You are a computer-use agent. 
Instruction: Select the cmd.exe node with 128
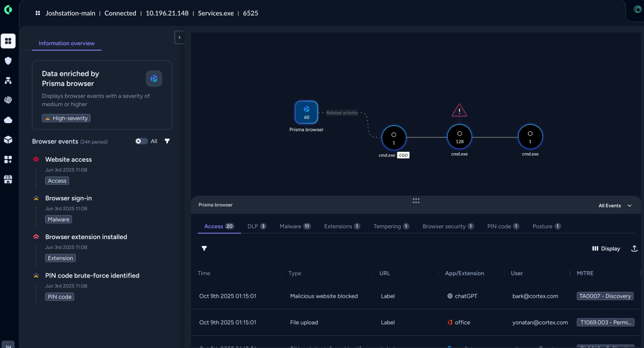pyautogui.click(x=459, y=137)
